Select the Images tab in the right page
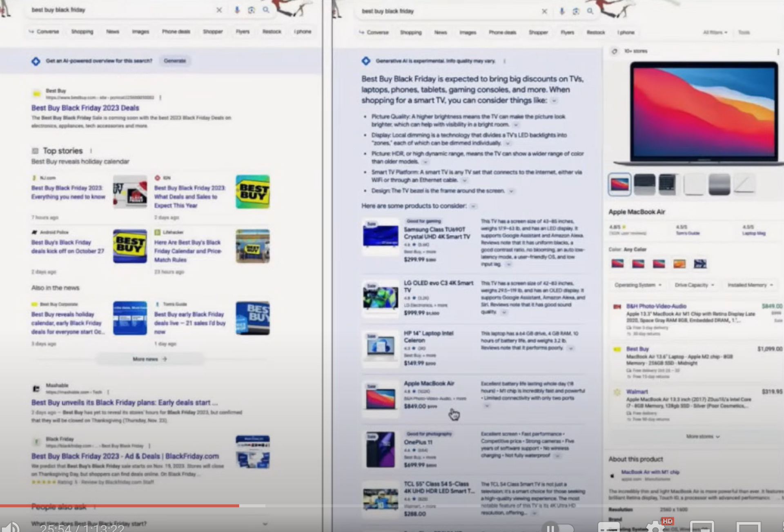 tap(468, 33)
